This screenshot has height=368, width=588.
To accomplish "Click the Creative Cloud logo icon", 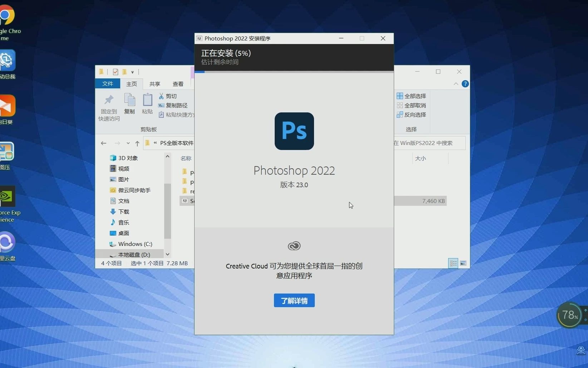I will (x=294, y=246).
